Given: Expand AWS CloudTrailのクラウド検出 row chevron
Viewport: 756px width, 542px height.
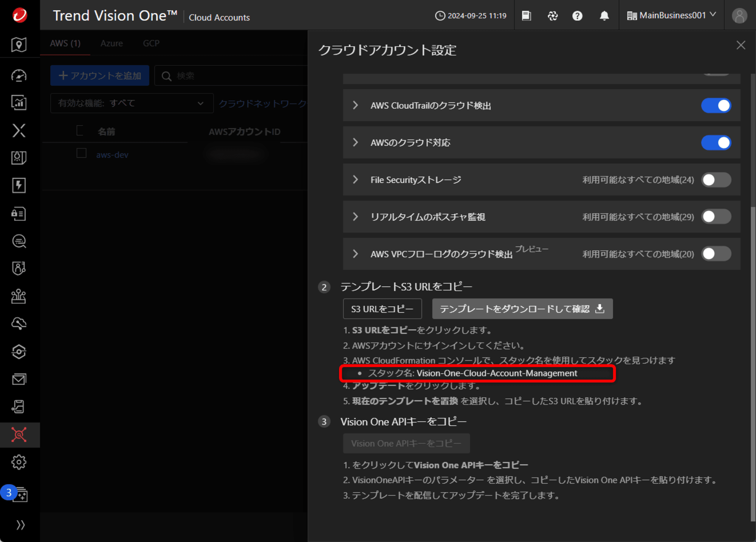Looking at the screenshot, I should pos(355,105).
